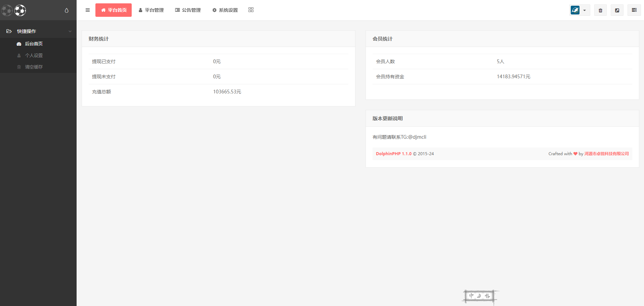Click the moon icon in IME toolbar
This screenshot has height=306, width=644.
tap(479, 296)
